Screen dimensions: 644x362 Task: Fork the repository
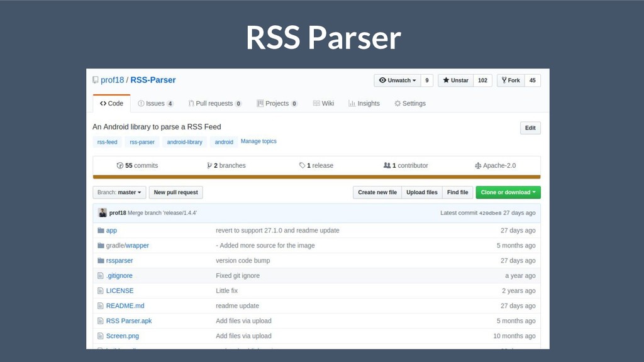coord(511,80)
